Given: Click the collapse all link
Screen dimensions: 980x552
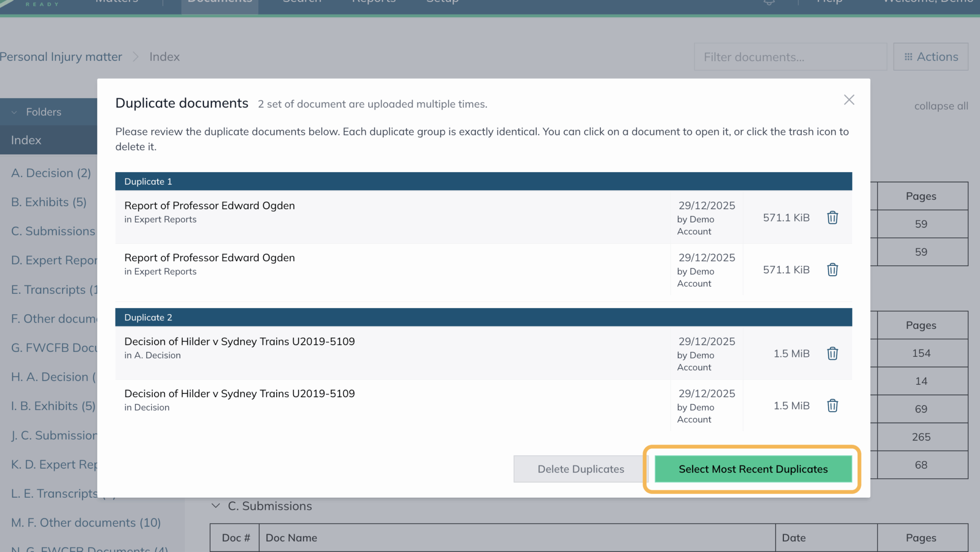Looking at the screenshot, I should (941, 106).
